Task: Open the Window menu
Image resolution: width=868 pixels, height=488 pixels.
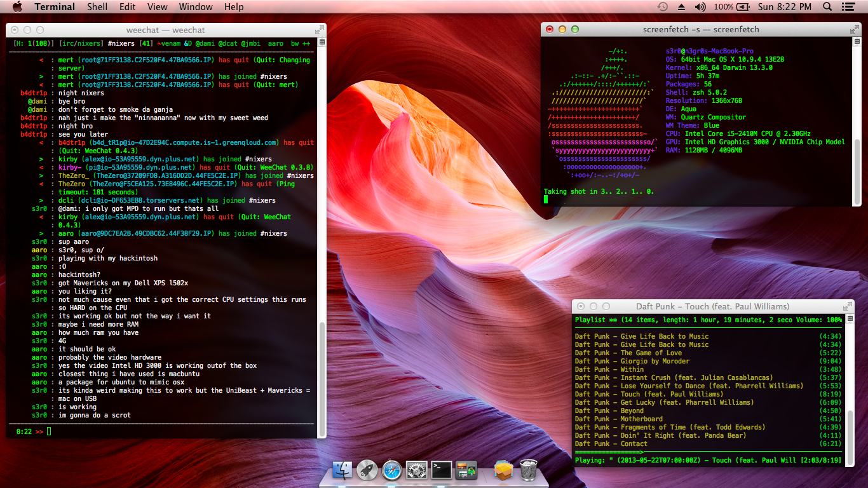Action: (196, 7)
